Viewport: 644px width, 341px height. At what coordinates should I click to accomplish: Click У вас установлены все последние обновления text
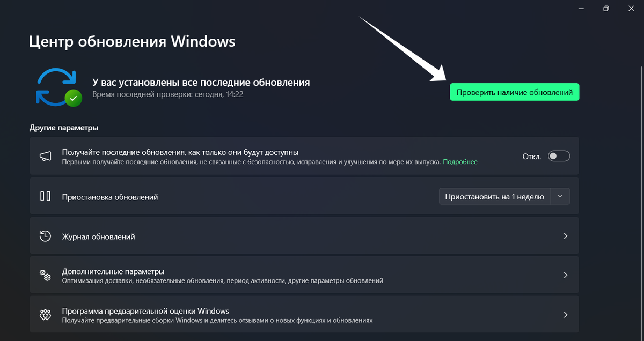201,83
